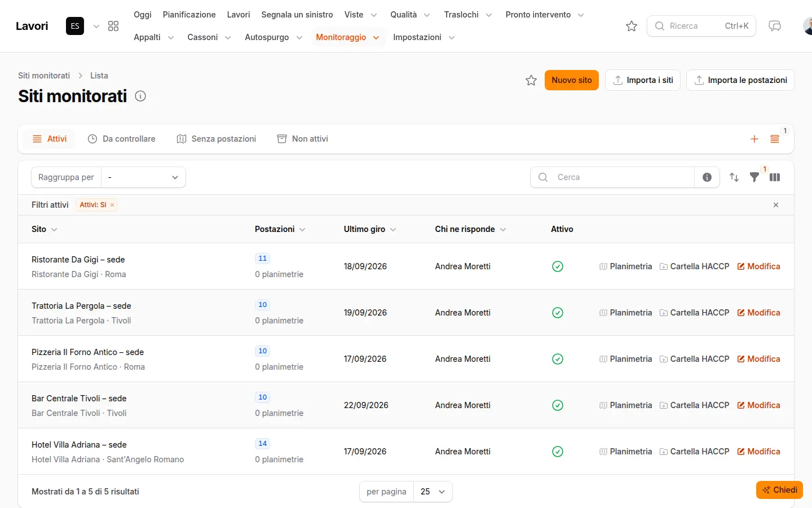Sort by the Ultimo giro column
Screen dimensions: 812x508
(x=370, y=229)
